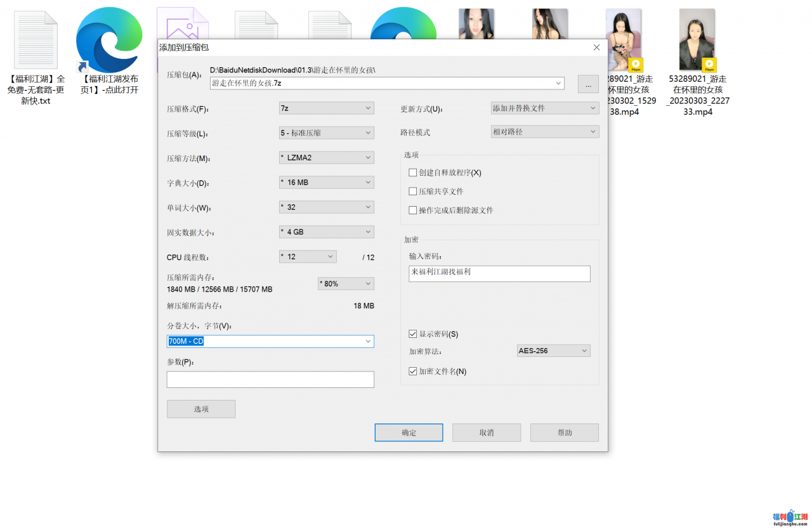Expand the 分卷大小 700M - CD combo box
Image resolution: width=812 pixels, height=530 pixels.
coord(368,342)
